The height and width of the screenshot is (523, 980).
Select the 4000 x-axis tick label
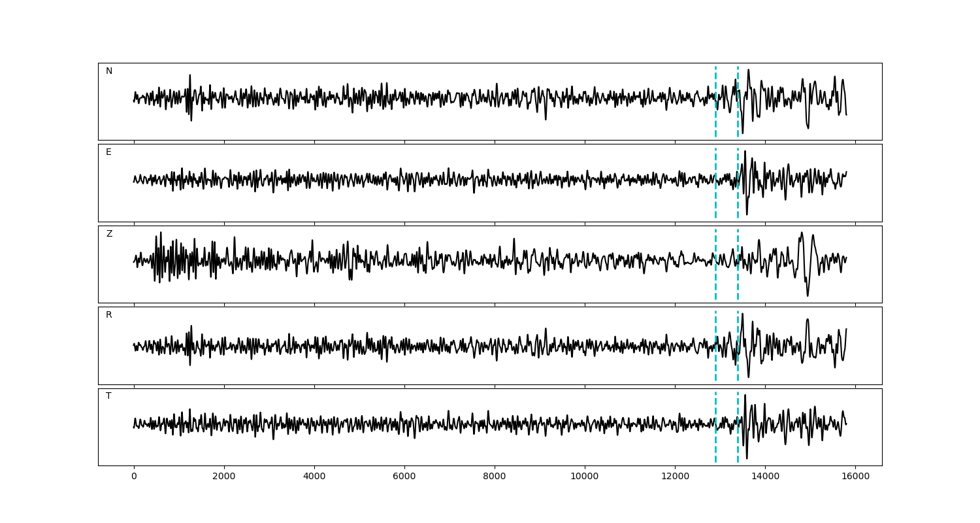click(x=314, y=477)
